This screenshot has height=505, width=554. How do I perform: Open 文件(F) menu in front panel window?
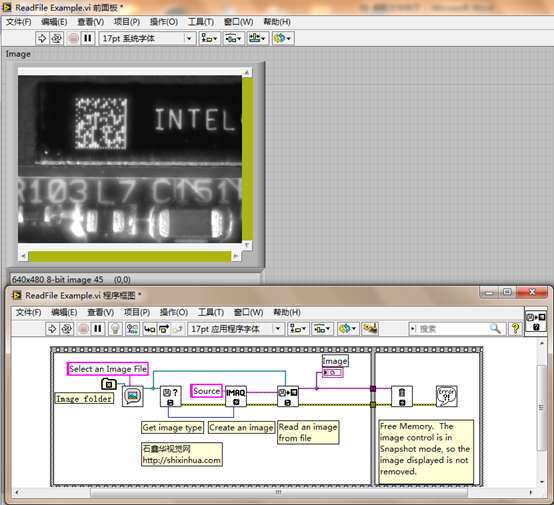(18, 22)
